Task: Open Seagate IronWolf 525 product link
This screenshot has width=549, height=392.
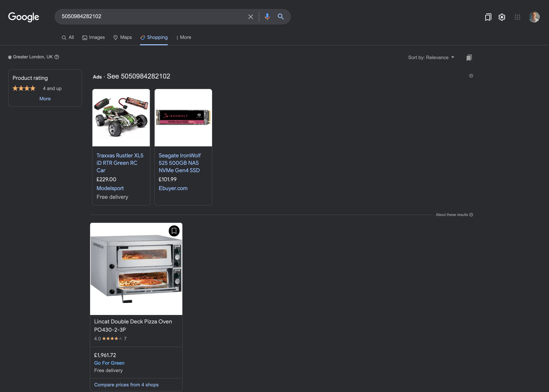Action: click(180, 163)
